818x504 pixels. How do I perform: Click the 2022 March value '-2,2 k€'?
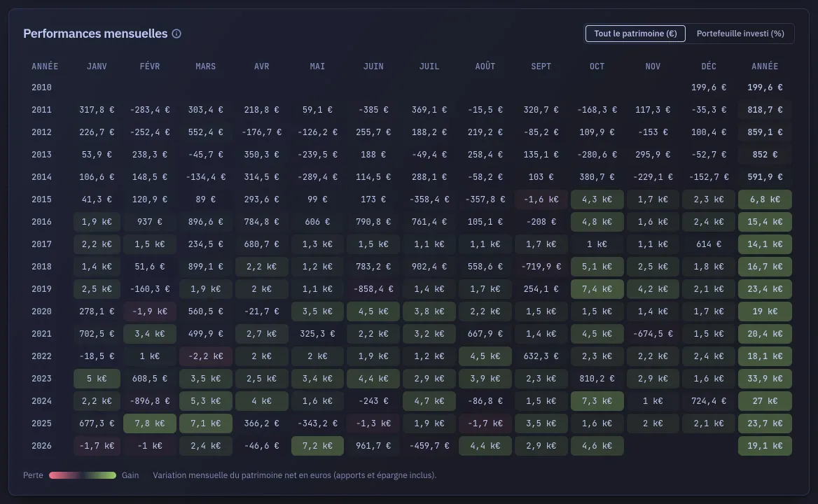205,356
